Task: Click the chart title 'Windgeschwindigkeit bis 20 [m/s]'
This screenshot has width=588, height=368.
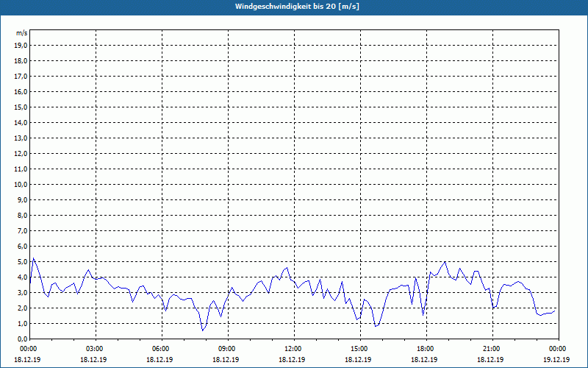Action: (297, 7)
